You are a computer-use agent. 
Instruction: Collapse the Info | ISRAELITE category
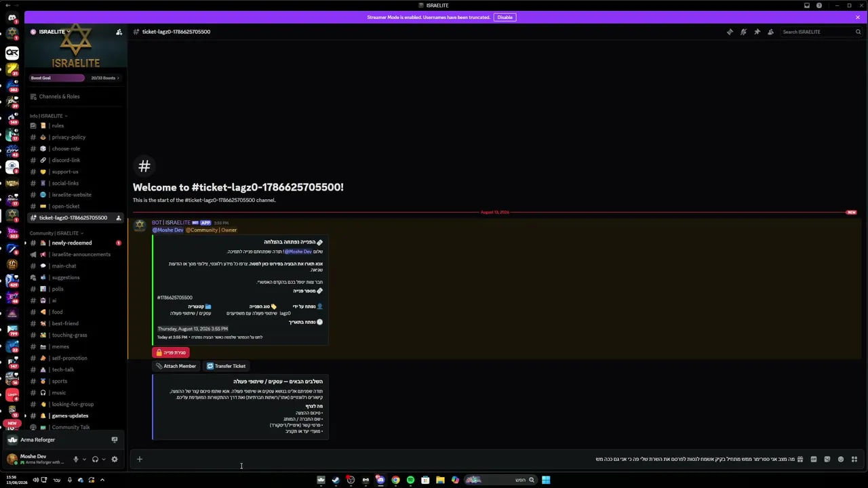(47, 116)
